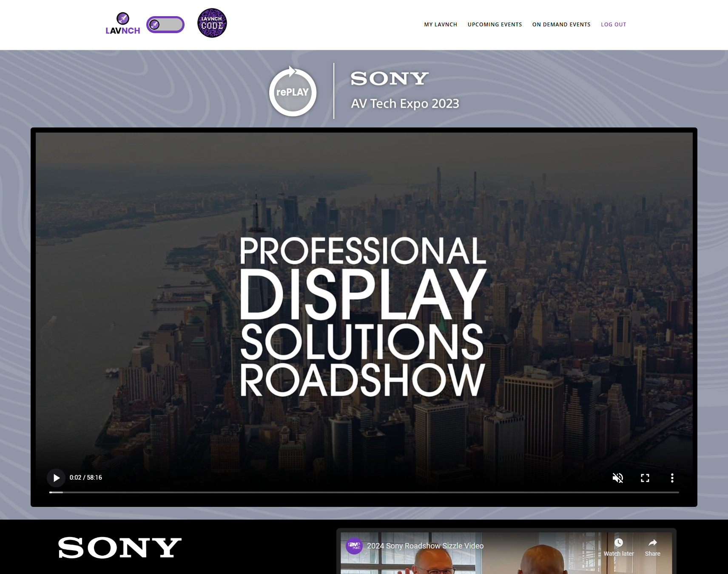The image size is (728, 574).
Task: Open ON DEMAND EVENTS
Action: click(x=561, y=25)
